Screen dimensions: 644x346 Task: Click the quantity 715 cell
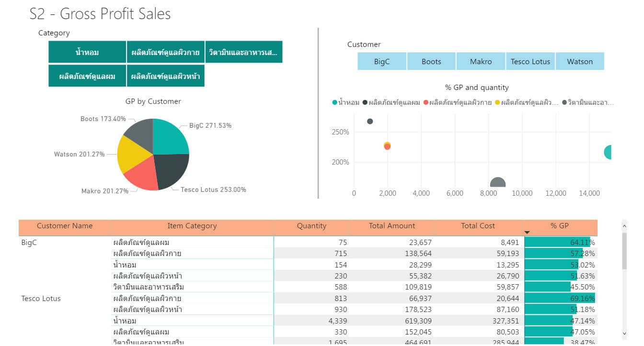341,254
